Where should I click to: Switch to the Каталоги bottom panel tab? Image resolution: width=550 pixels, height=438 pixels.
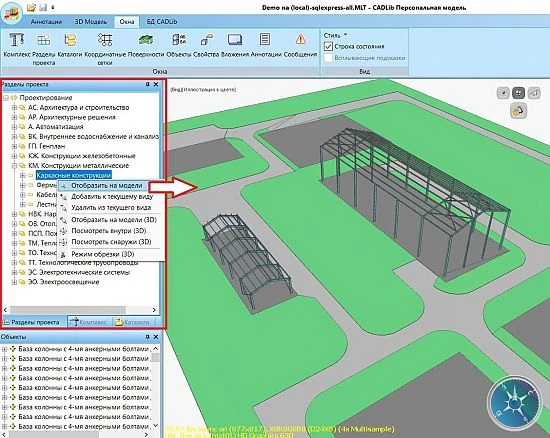point(132,322)
